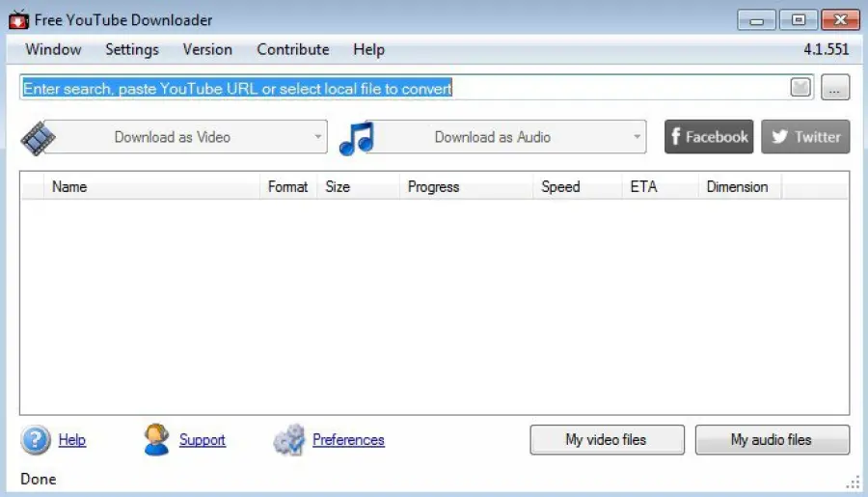Click the Download as Audio button
868x497 pixels.
(x=506, y=136)
